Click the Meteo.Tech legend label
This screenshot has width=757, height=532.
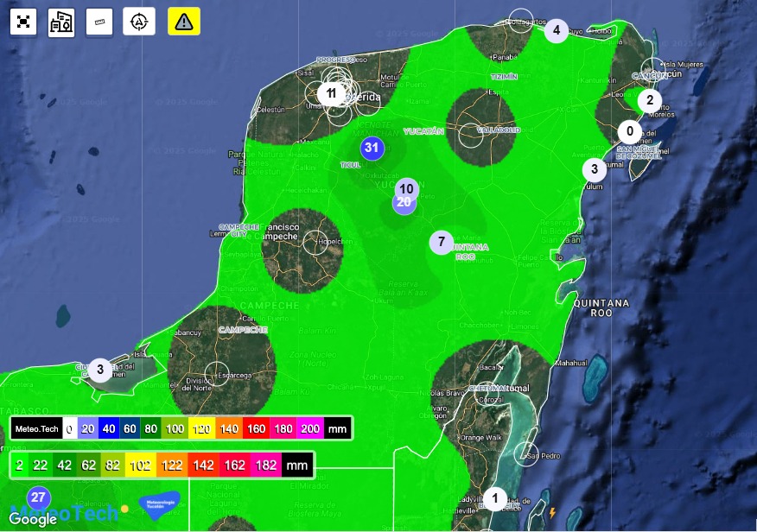coord(36,428)
